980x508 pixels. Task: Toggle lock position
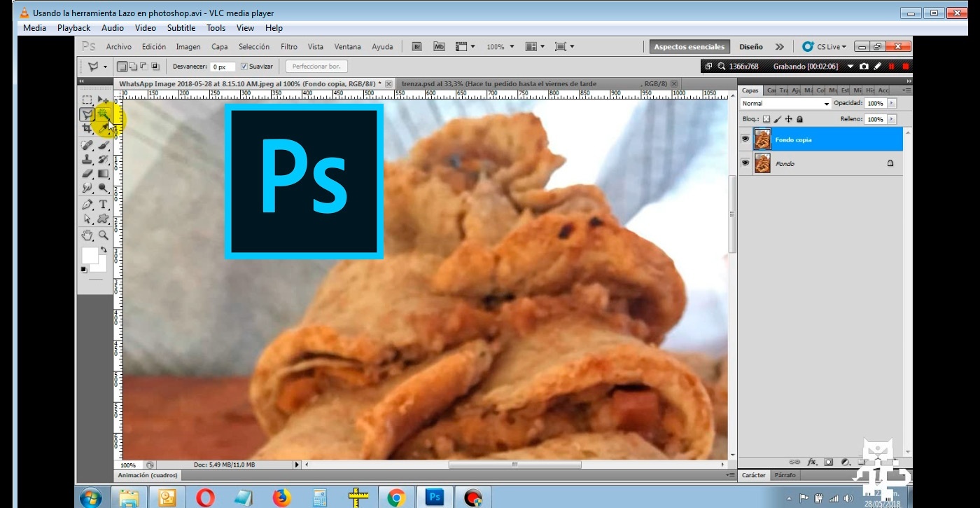point(788,119)
